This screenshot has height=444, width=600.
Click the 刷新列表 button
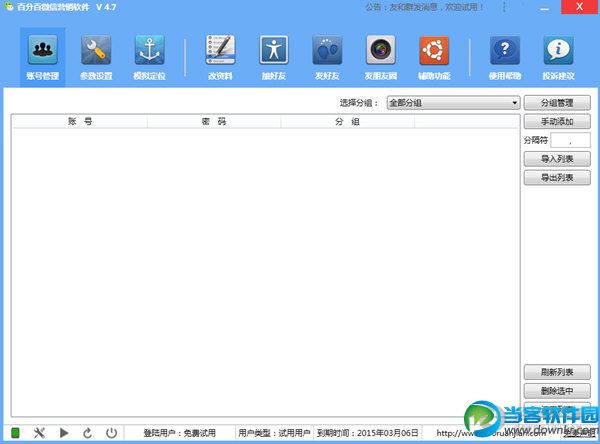(557, 372)
